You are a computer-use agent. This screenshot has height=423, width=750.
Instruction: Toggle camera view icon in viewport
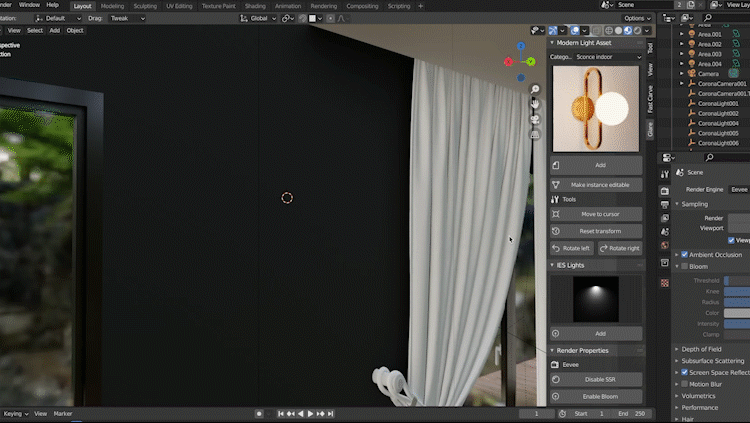535,120
